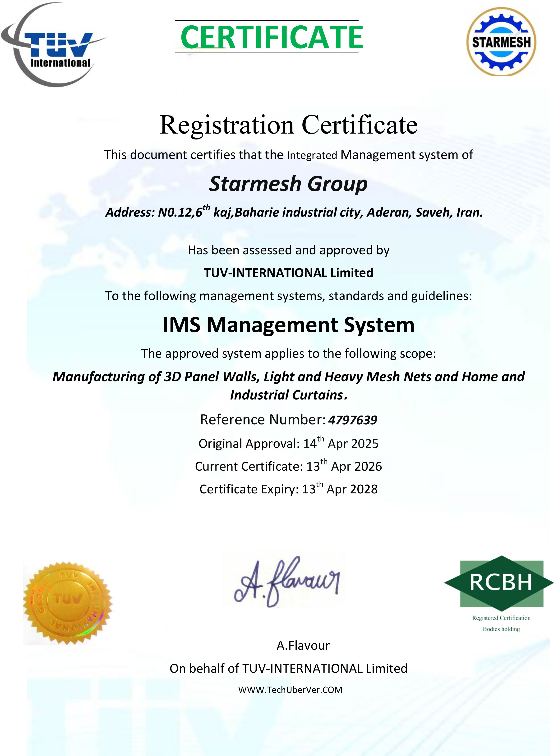This screenshot has width=558, height=756.
Task: Click the IMS Management System heading
Action: 288,325
